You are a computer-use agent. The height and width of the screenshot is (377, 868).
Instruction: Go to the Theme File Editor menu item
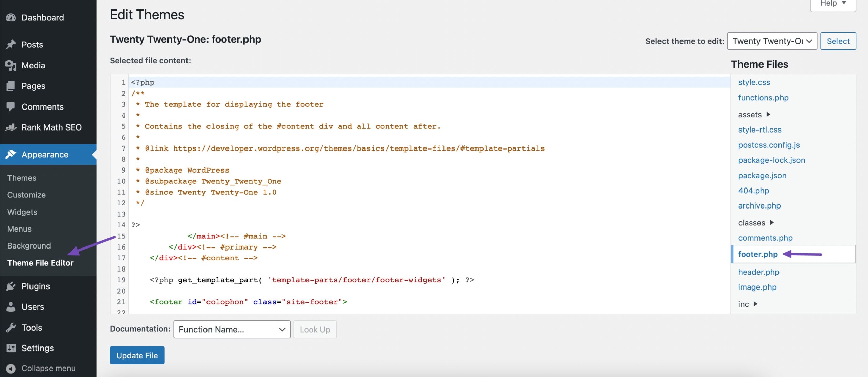(40, 262)
